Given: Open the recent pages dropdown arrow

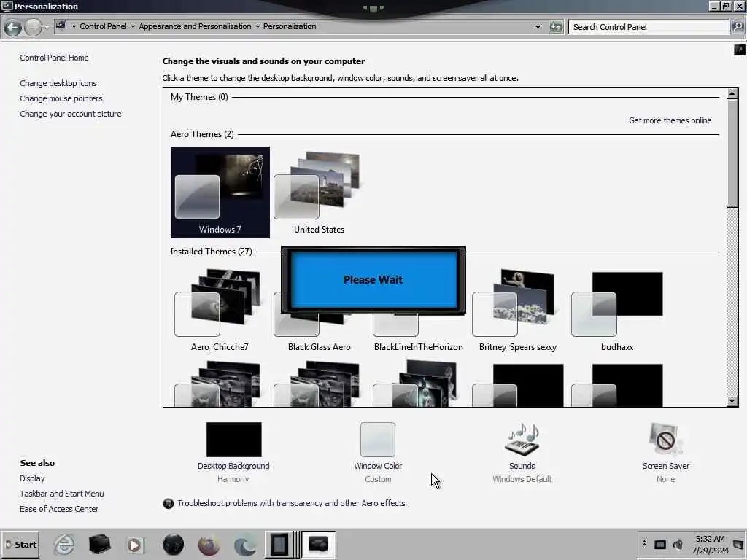Looking at the screenshot, I should click(47, 27).
